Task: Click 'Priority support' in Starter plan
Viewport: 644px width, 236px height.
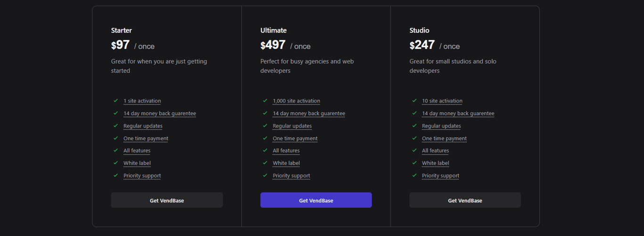Action: point(142,176)
